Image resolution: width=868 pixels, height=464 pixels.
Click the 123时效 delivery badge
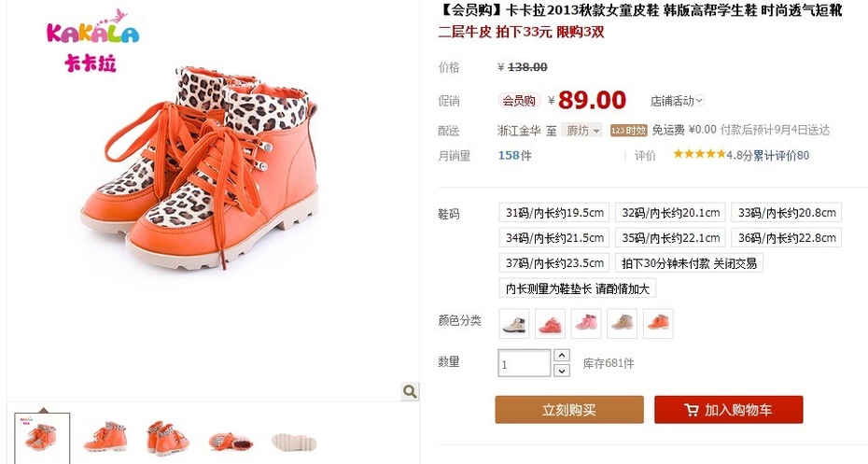point(629,131)
